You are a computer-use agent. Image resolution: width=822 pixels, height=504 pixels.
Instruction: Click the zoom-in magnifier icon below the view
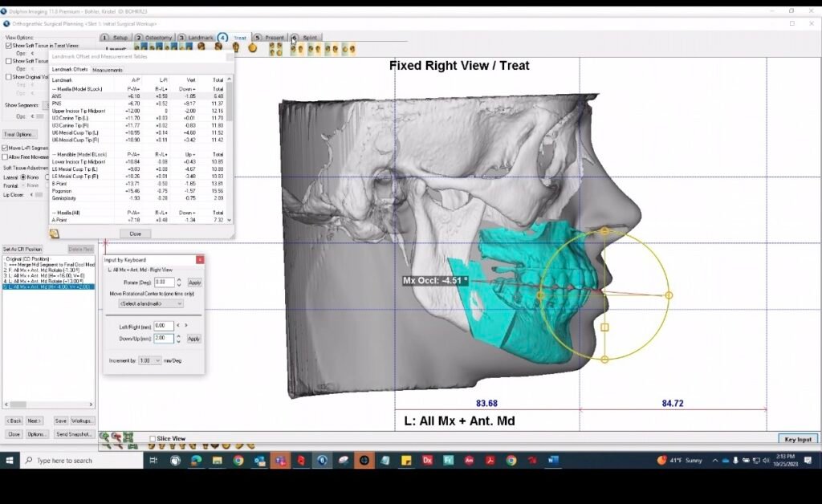[x=104, y=437]
